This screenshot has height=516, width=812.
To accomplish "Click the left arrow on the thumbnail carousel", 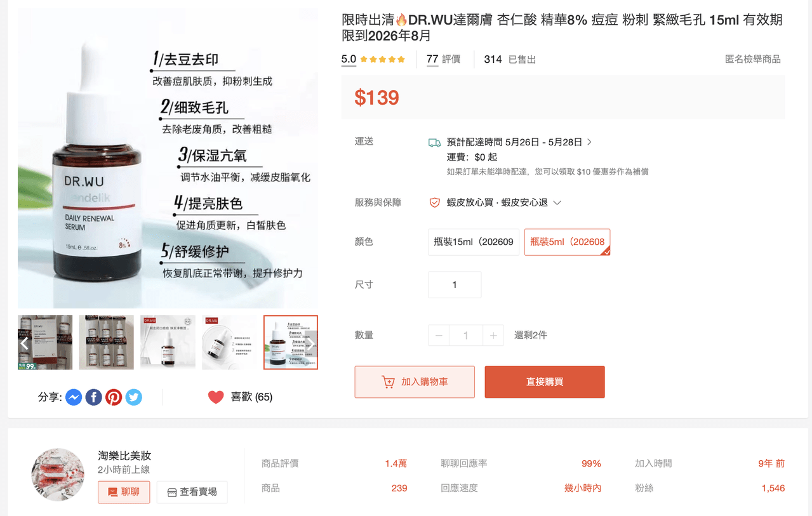I will click(24, 343).
